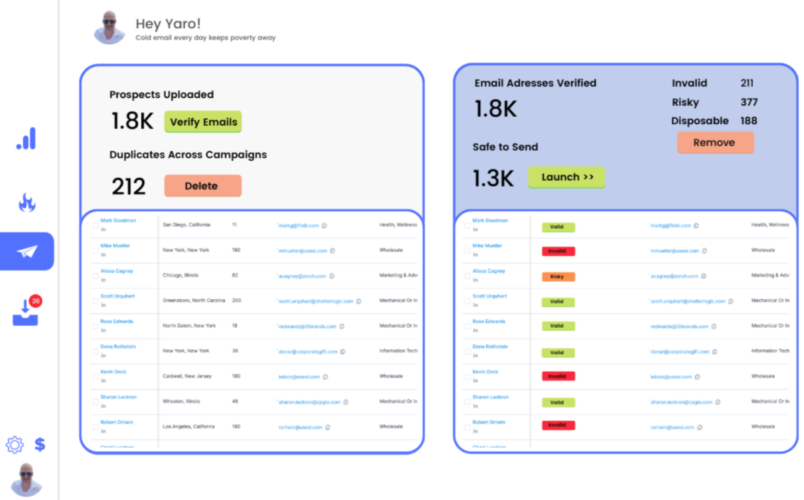The image size is (804, 500).
Task: Click 'San Diego, California' location cell
Action: tap(186, 225)
